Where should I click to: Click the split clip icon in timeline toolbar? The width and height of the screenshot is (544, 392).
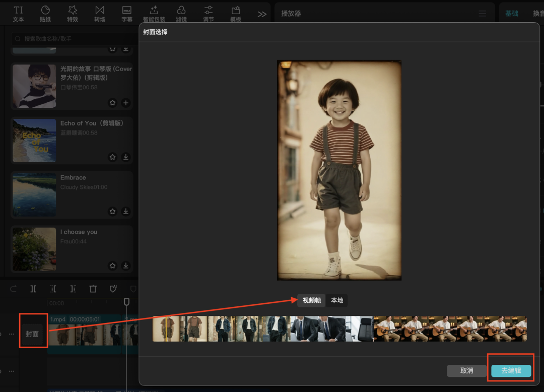[x=33, y=289]
